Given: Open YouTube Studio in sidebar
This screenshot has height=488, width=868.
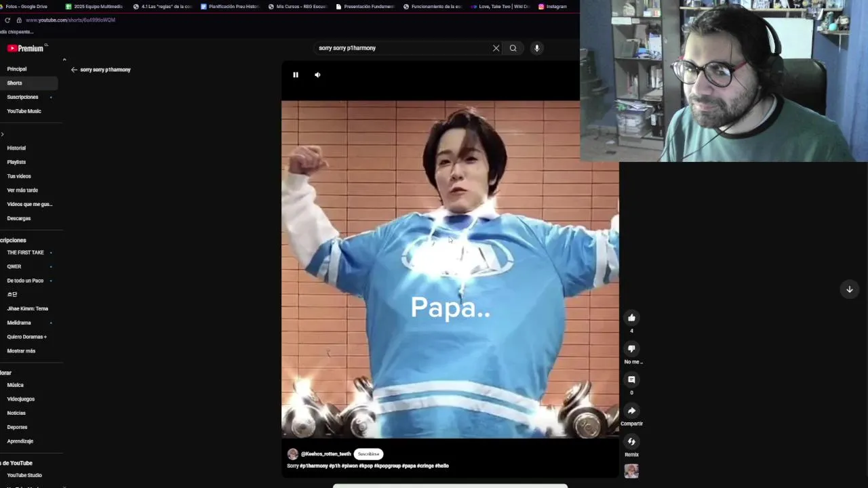Looking at the screenshot, I should [24, 475].
